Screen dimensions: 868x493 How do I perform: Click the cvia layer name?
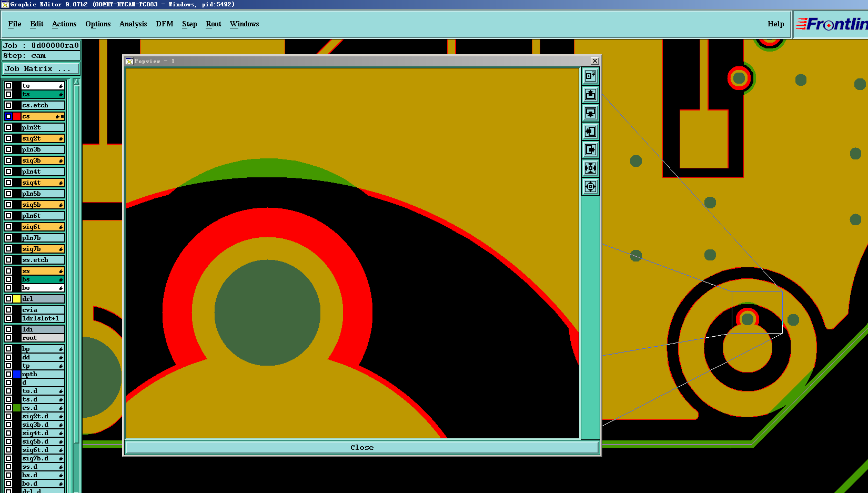pos(43,310)
